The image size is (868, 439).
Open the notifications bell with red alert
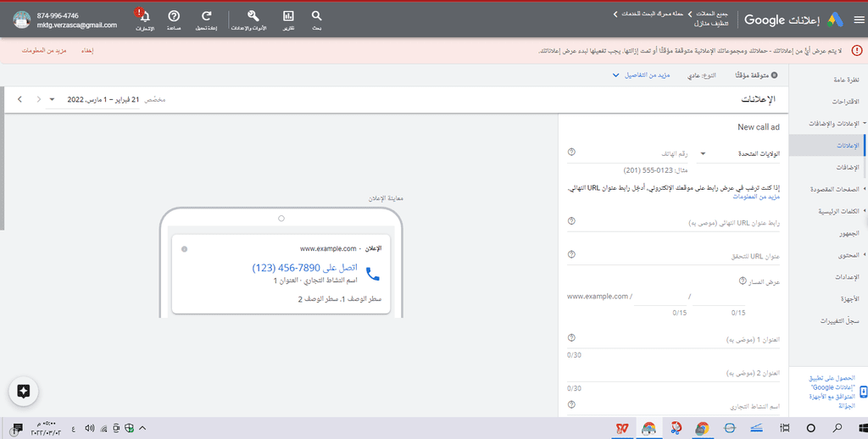click(x=144, y=19)
